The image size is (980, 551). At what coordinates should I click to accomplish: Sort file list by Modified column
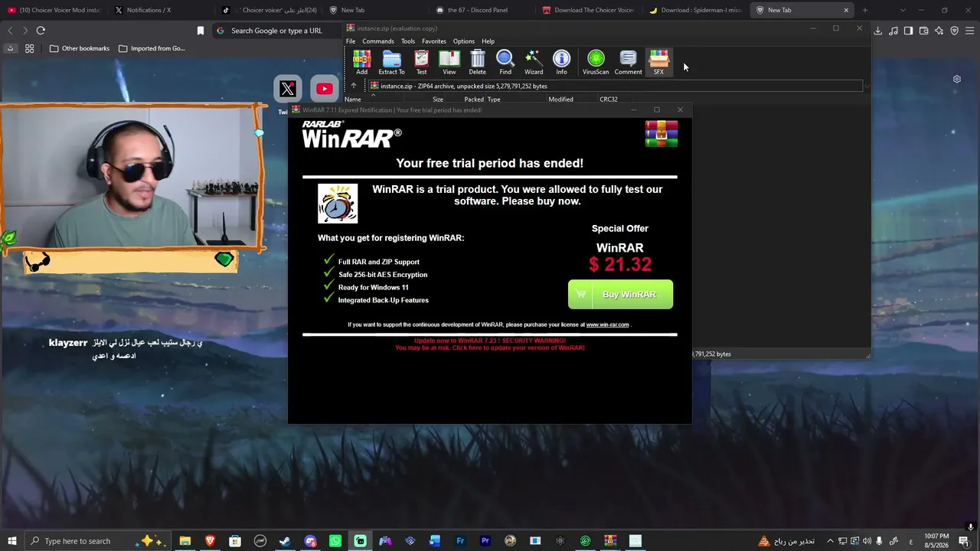tap(560, 99)
